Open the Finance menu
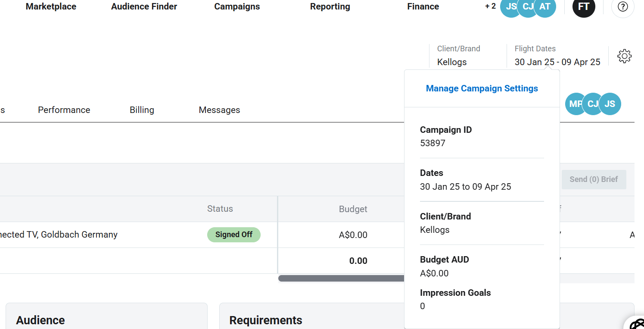The height and width of the screenshot is (329, 644). [423, 6]
